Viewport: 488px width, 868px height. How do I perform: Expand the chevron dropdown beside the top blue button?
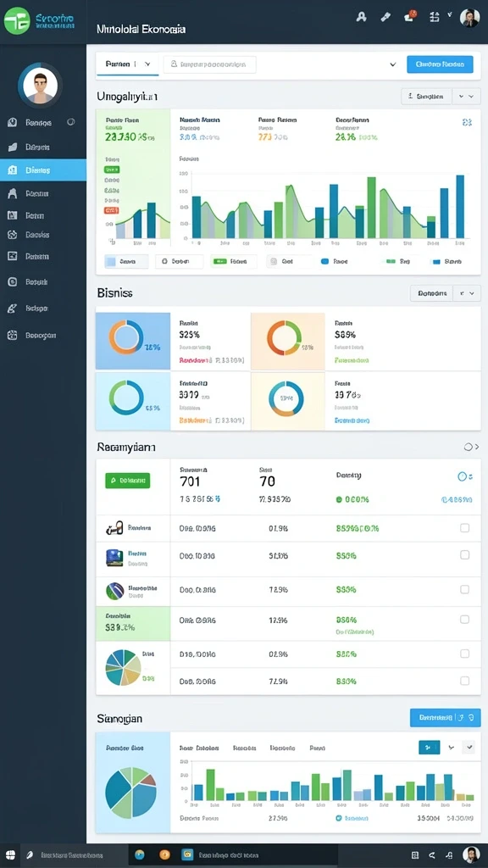click(x=393, y=64)
